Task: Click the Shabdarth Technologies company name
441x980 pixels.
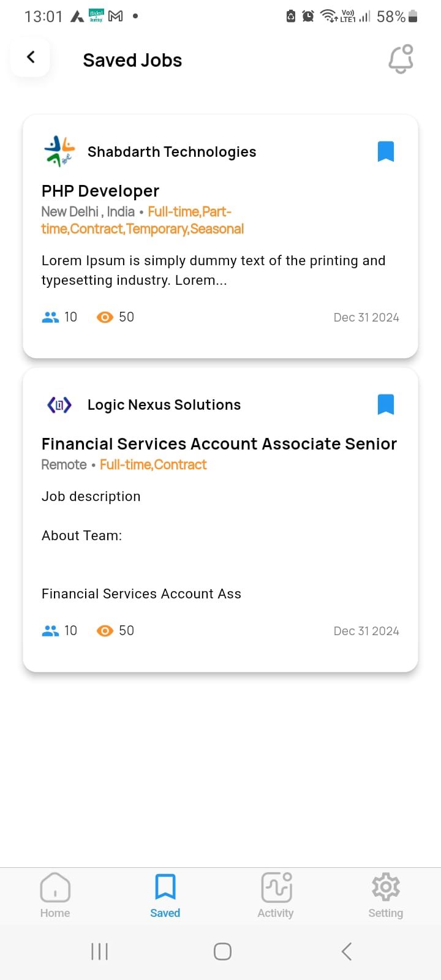Action: [171, 152]
